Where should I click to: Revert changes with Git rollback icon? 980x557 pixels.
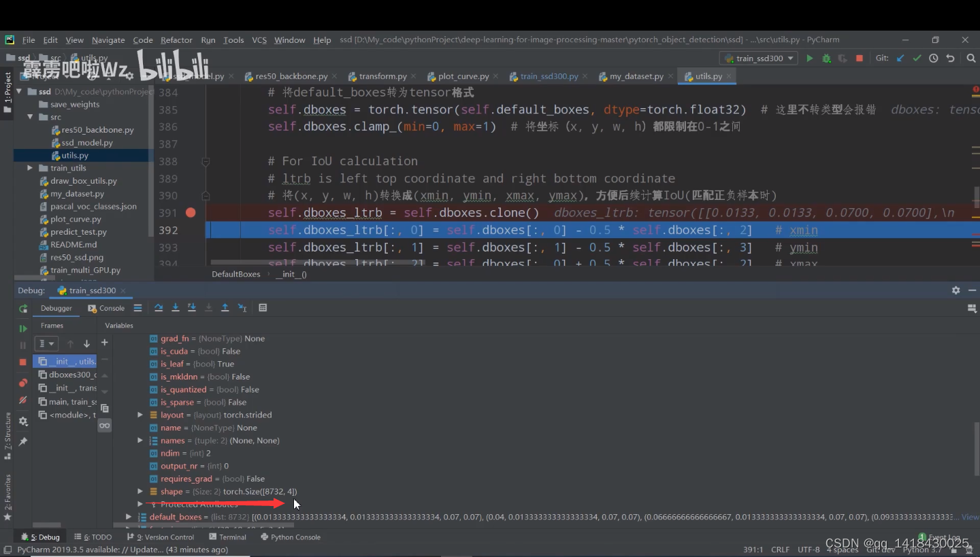click(x=950, y=58)
